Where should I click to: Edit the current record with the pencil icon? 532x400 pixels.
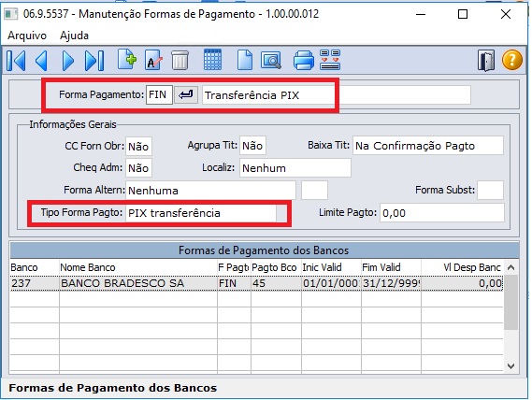pos(153,60)
